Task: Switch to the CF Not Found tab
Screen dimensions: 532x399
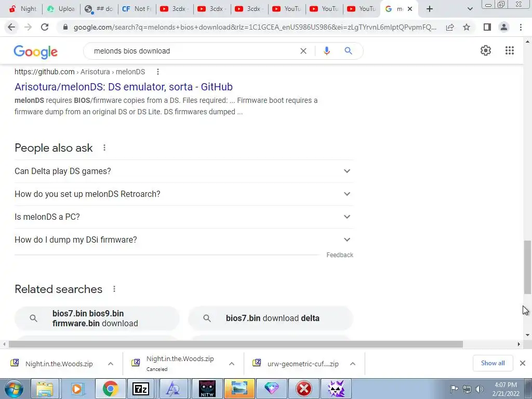Action: point(137,9)
